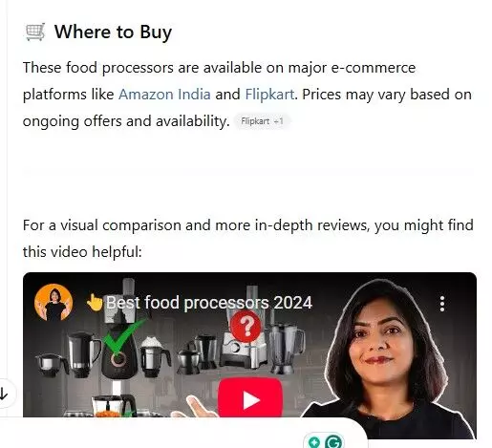Open the Best food processors 2024 video title
Viewport: 492px width, 448px height.
click(x=209, y=303)
